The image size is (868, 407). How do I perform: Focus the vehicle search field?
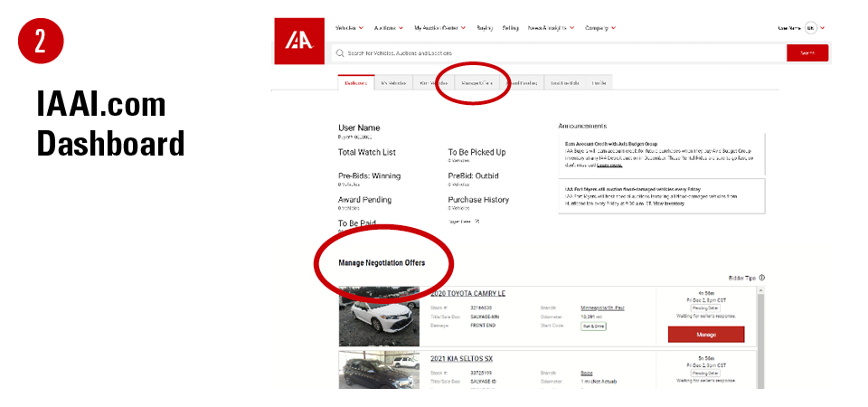[559, 53]
